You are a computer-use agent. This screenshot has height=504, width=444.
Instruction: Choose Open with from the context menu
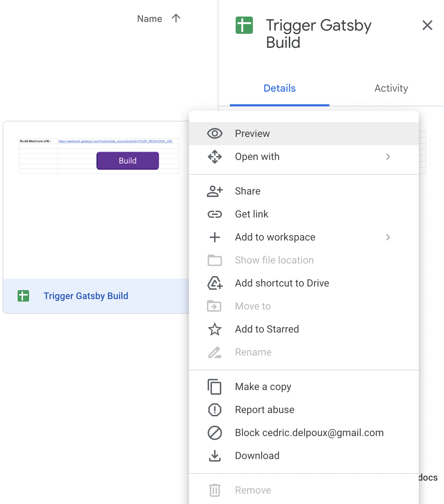[x=304, y=157]
